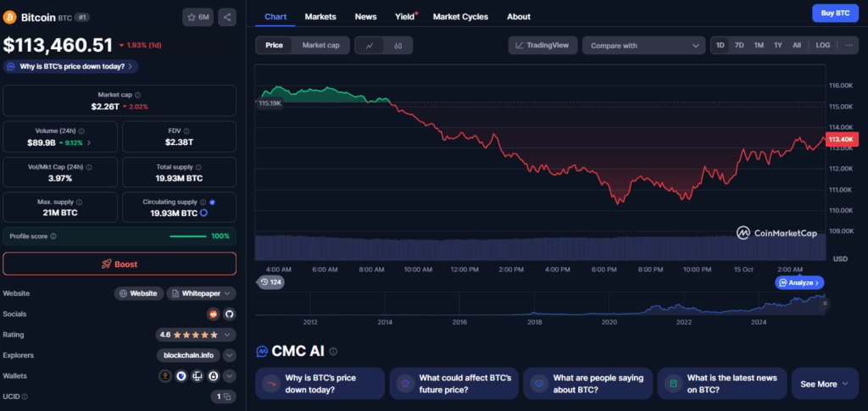Viewport: 868px width, 411px height.
Task: Select the line chart view icon
Action: tap(369, 46)
